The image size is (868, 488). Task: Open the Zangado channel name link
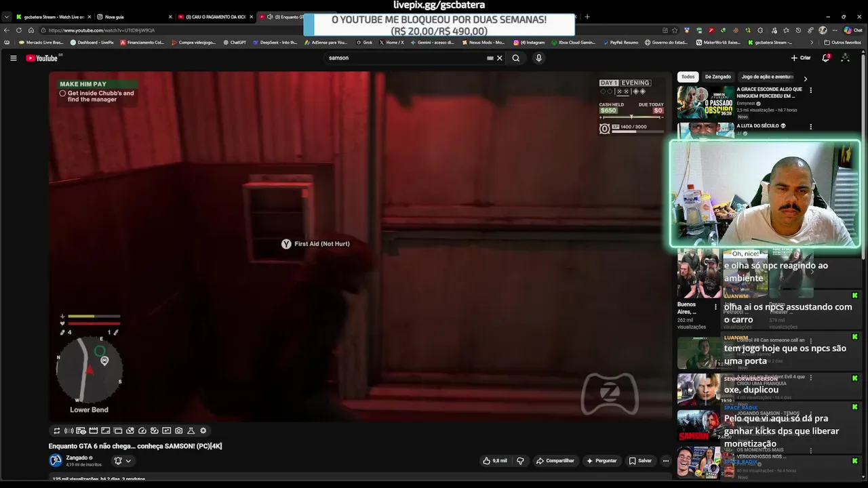click(x=77, y=458)
